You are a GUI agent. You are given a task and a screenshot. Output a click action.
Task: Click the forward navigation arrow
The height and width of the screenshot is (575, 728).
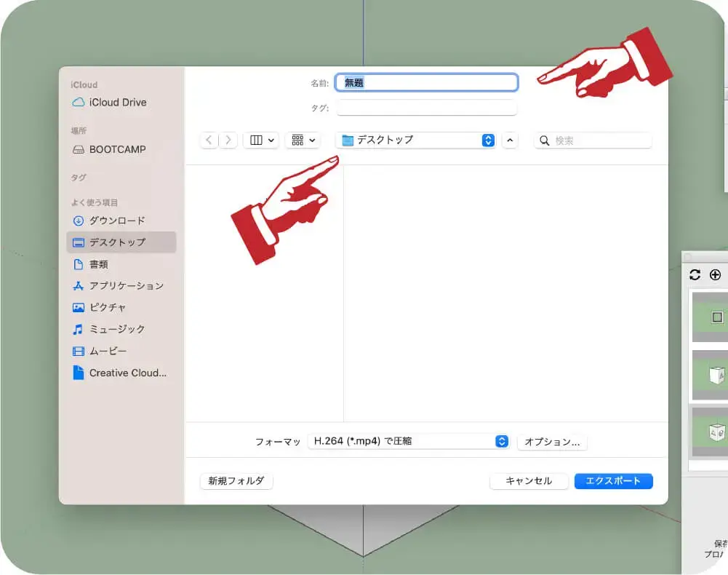228,140
